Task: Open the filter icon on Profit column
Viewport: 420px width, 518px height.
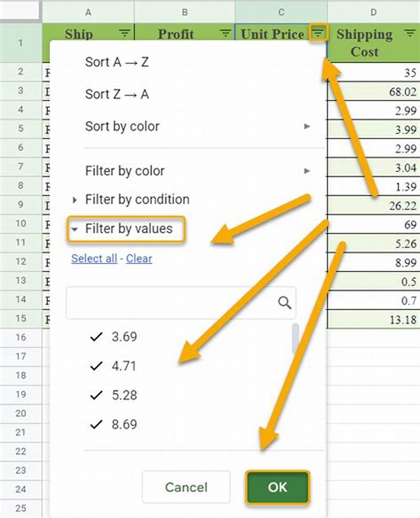Action: pos(225,34)
